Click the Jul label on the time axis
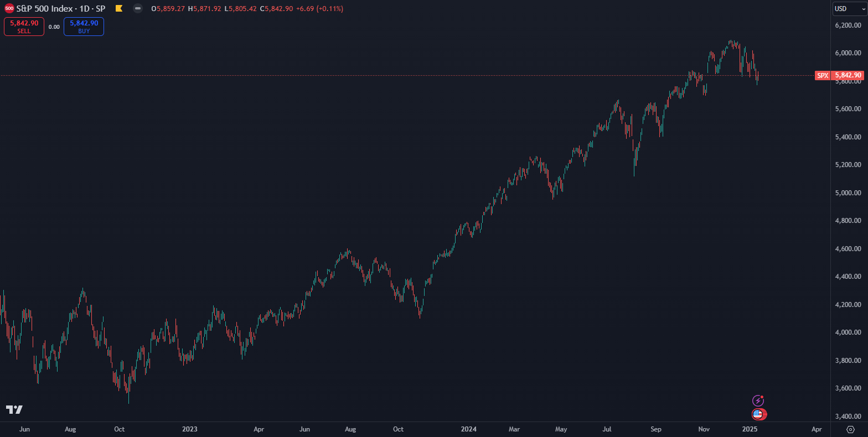 607,429
